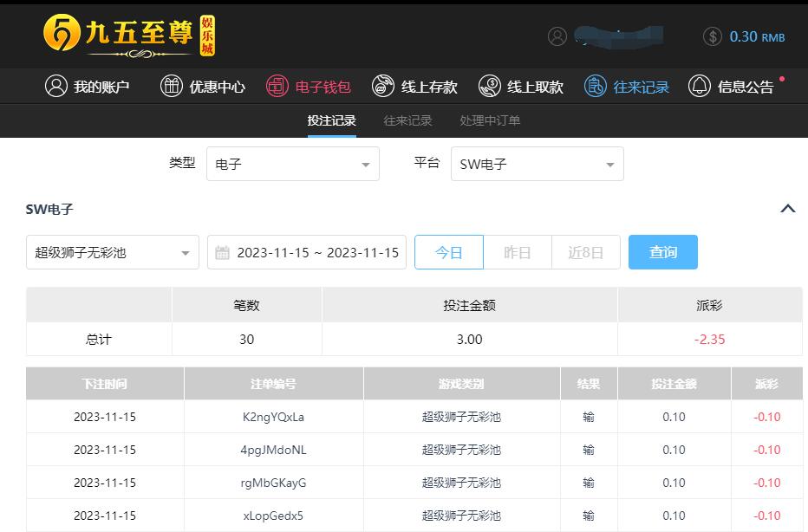Click the 查询 button
808x532 pixels.
tap(663, 252)
